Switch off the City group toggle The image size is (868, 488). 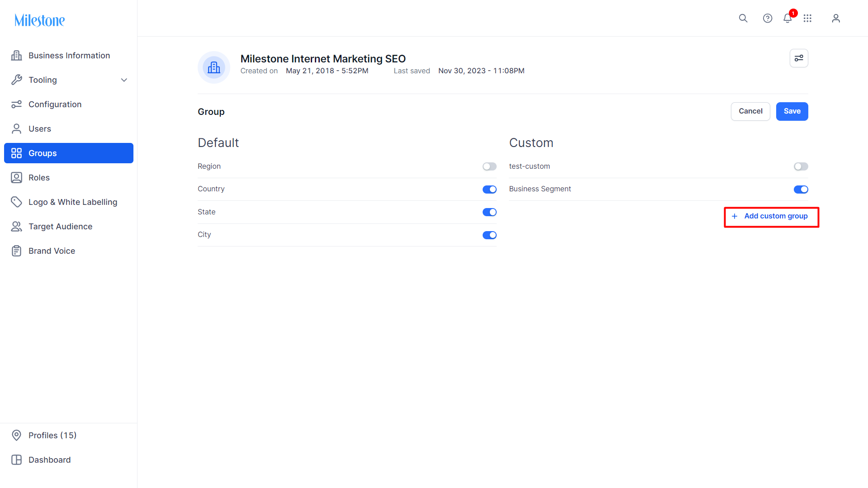click(489, 235)
